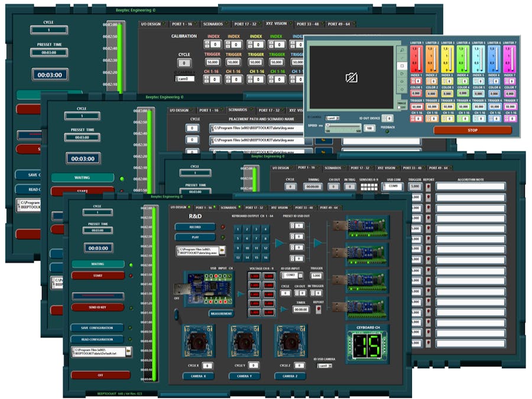Click the magenta LIMITER 7 vertical slider
Viewport: 532px width, 399px height.
(510, 59)
